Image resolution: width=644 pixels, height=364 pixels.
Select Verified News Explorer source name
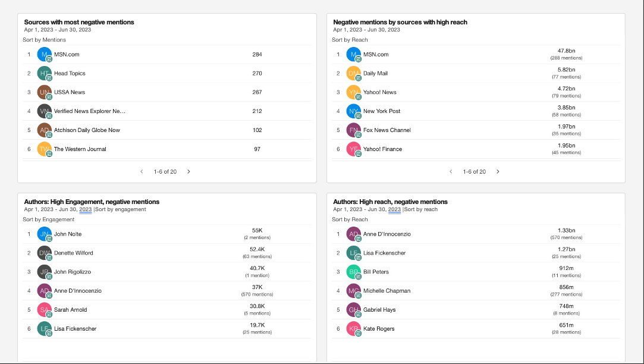pos(89,111)
